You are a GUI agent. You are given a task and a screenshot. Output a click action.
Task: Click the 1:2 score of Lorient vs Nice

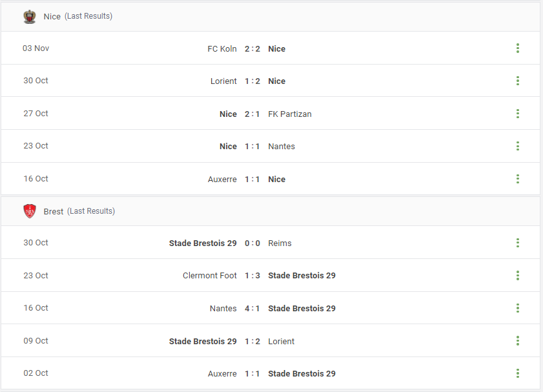[252, 81]
